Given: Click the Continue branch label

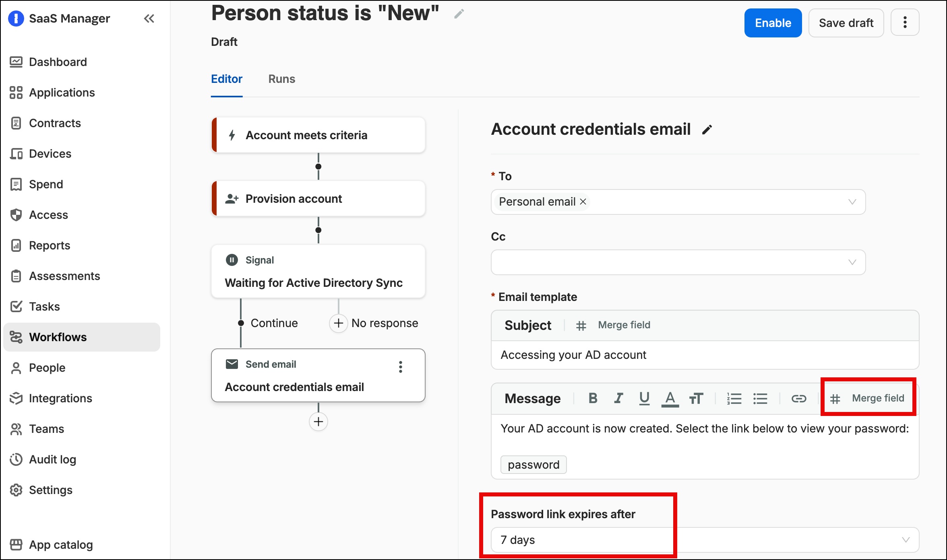Looking at the screenshot, I should (274, 323).
